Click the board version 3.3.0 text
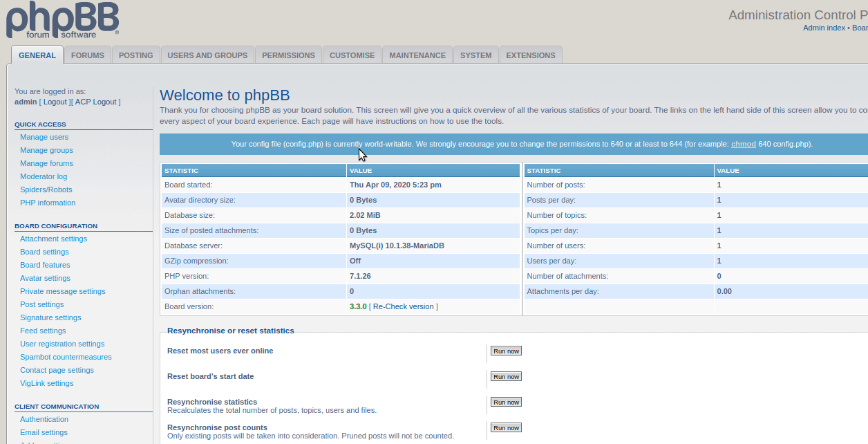 point(358,306)
